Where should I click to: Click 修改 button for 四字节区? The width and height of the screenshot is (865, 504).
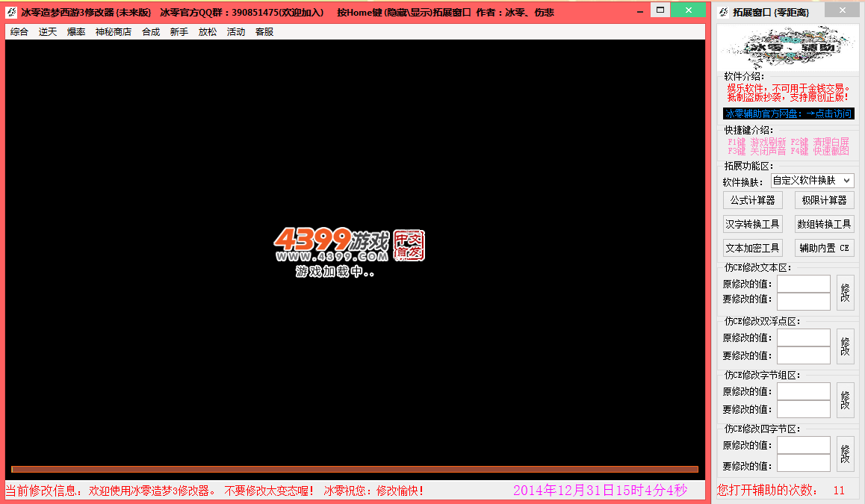pos(845,454)
